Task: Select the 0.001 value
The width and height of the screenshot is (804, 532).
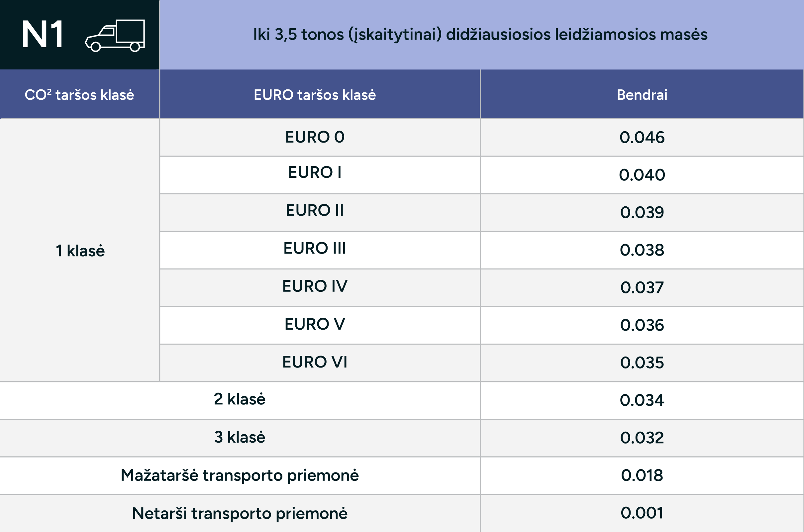Action: coord(642,513)
